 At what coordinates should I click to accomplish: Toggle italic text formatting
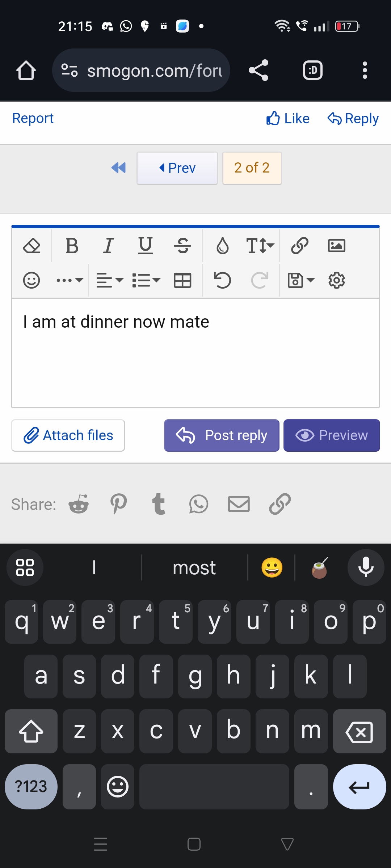108,246
